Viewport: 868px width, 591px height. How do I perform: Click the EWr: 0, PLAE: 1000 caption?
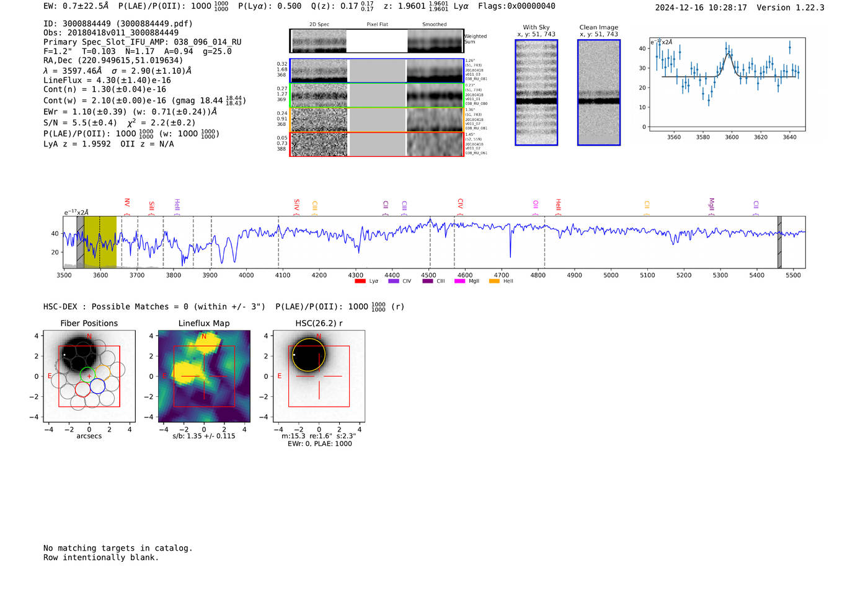pyautogui.click(x=320, y=444)
